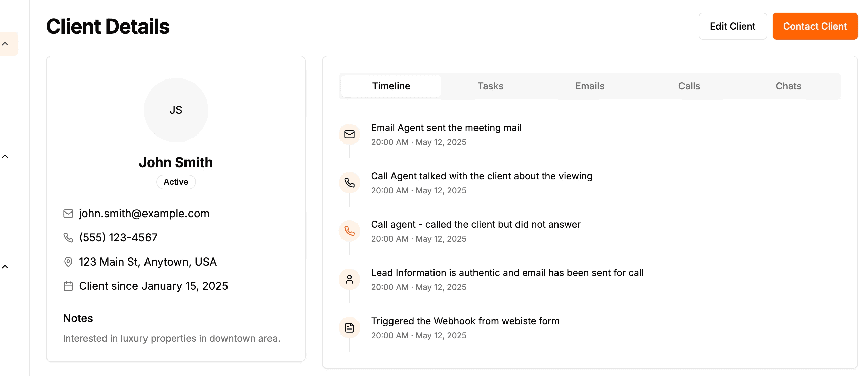Click the orange Contact Client button
The width and height of the screenshot is (868, 376).
tap(815, 26)
